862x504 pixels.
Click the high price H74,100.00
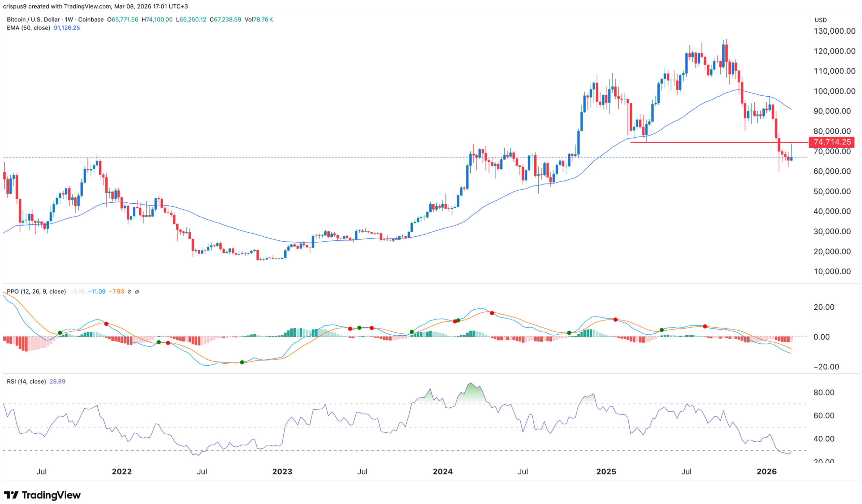157,20
